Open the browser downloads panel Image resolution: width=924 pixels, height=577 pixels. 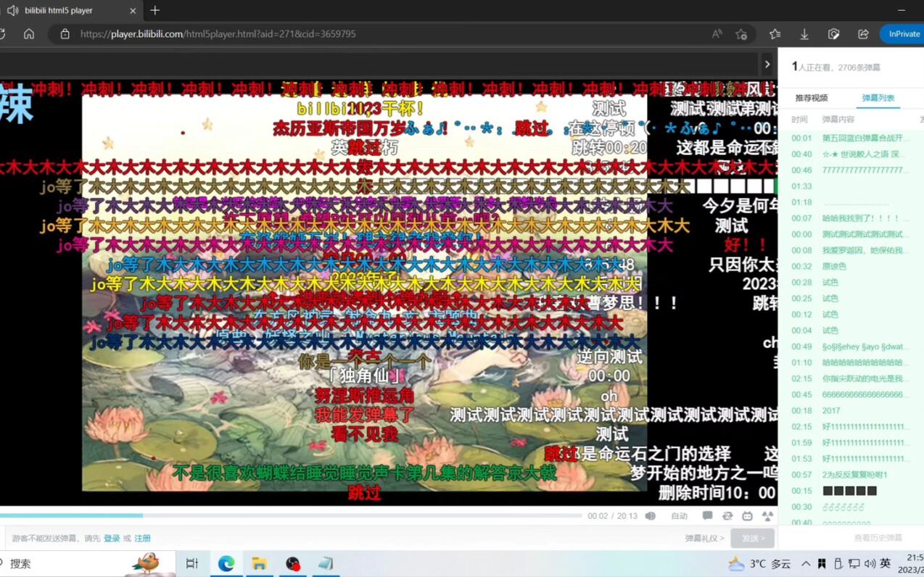[x=804, y=34]
